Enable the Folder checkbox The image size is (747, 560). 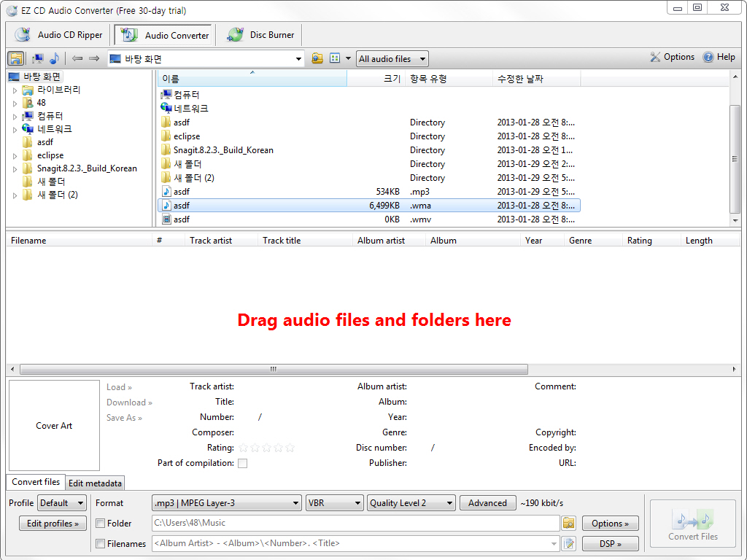(x=101, y=524)
